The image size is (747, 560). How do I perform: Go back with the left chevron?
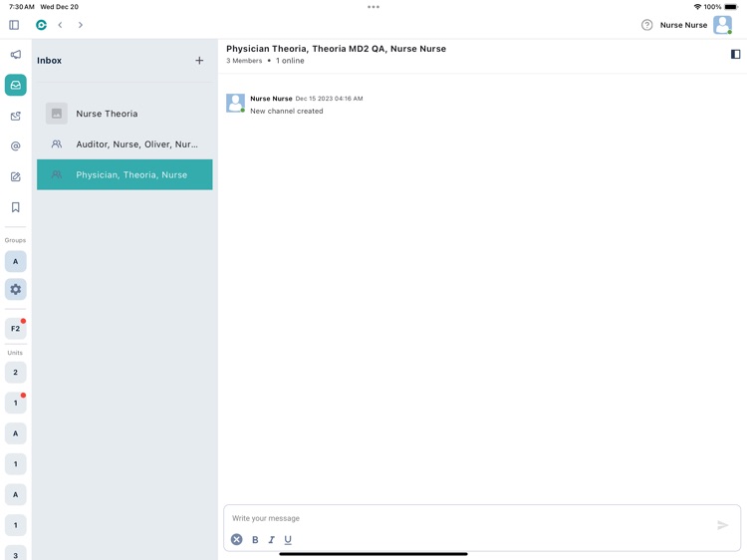click(x=60, y=25)
